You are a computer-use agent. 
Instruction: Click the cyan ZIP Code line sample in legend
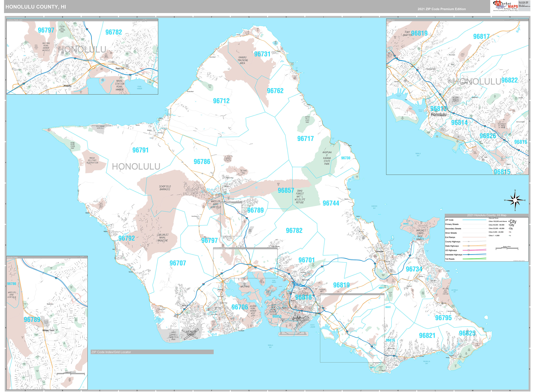[474, 220]
